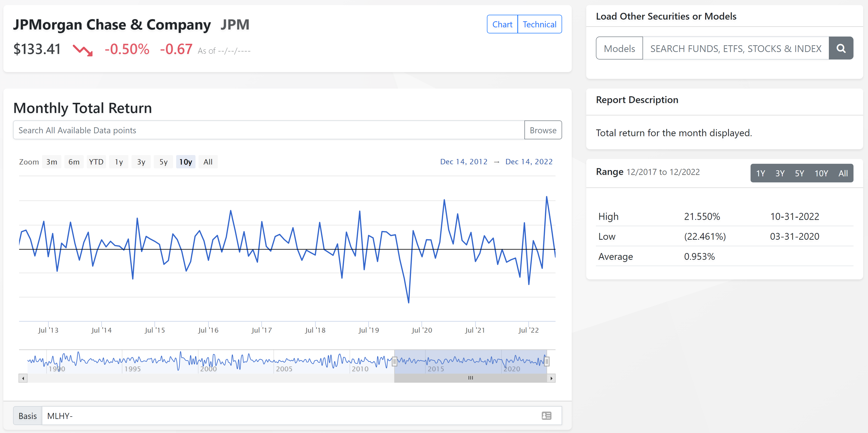Click the Average value 0.953%
Image resolution: width=868 pixels, height=433 pixels.
(x=699, y=256)
